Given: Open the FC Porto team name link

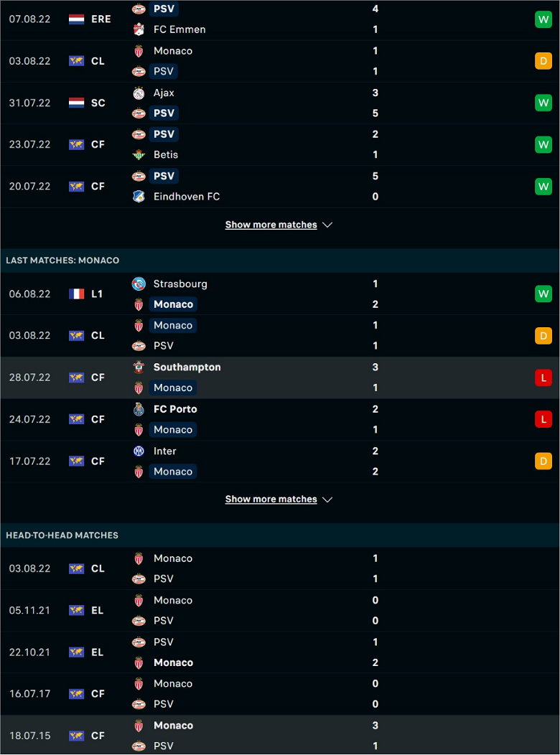Looking at the screenshot, I should (x=175, y=409).
